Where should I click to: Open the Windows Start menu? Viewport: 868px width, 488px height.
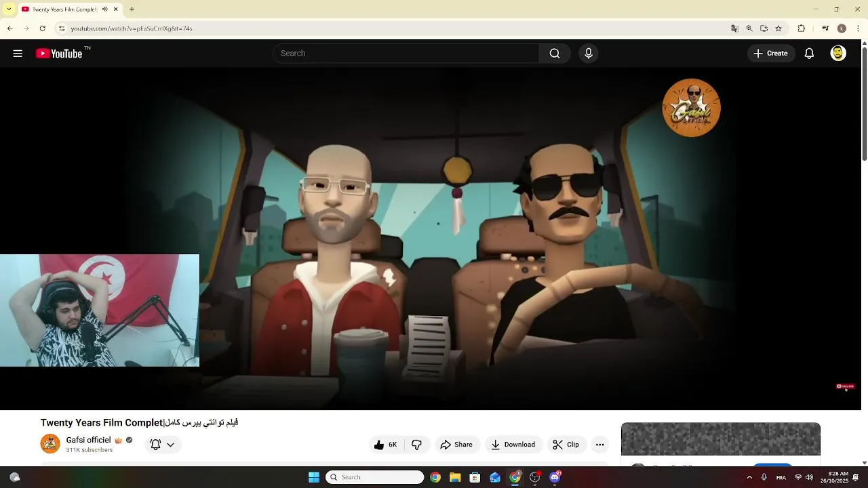pyautogui.click(x=313, y=477)
